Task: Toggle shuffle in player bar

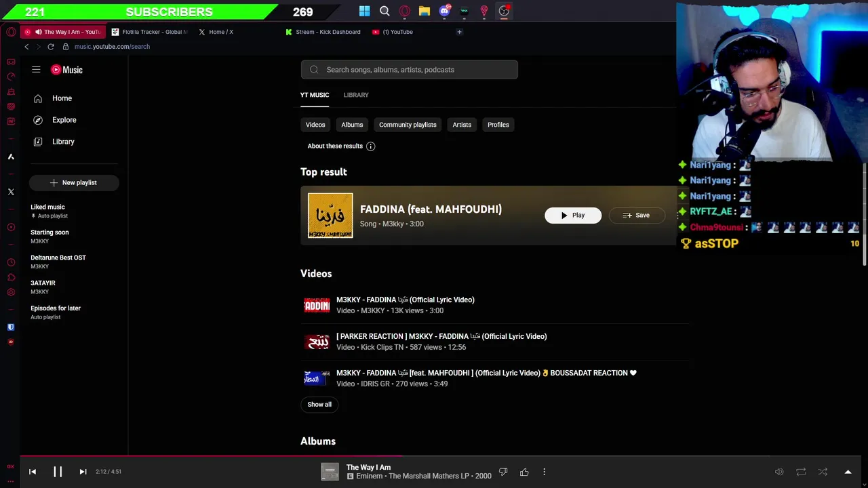Action: coord(823,472)
